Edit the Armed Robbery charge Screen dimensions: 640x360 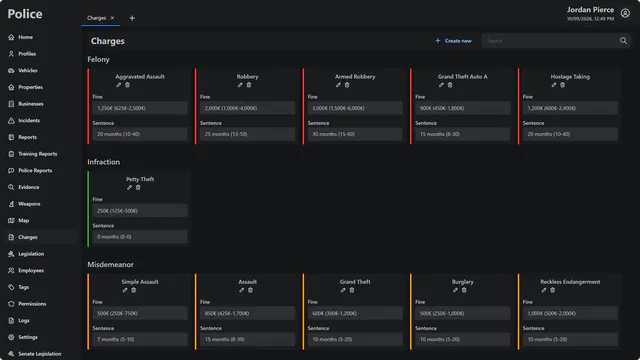338,85
